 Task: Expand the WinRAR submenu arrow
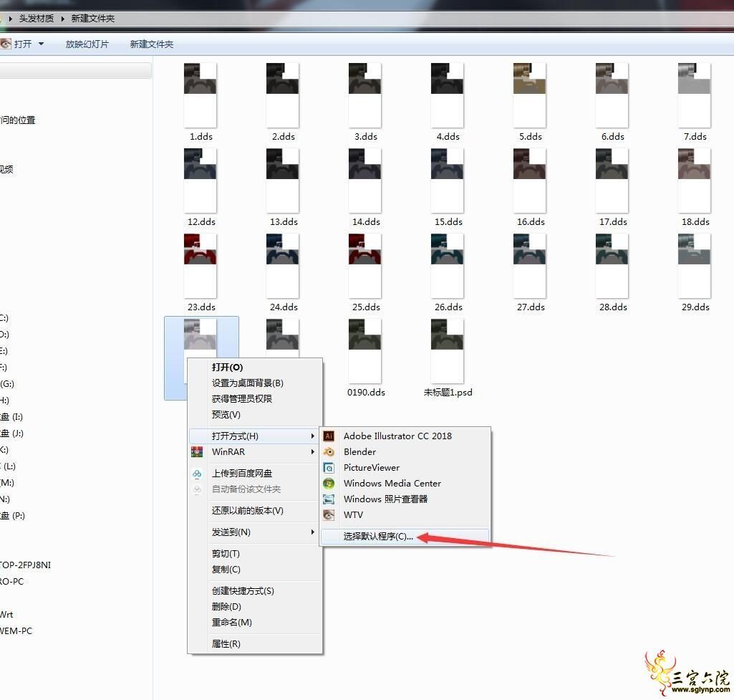(312, 452)
